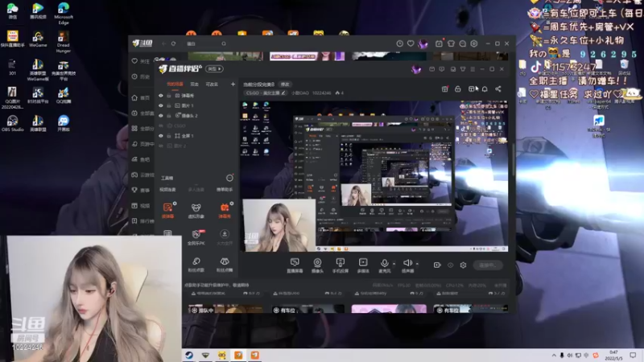Add a multimedia source
The image size is (644, 362).
tap(363, 265)
